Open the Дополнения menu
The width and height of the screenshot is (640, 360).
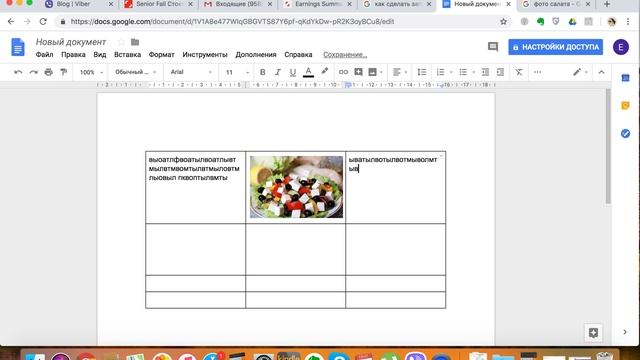click(x=256, y=55)
